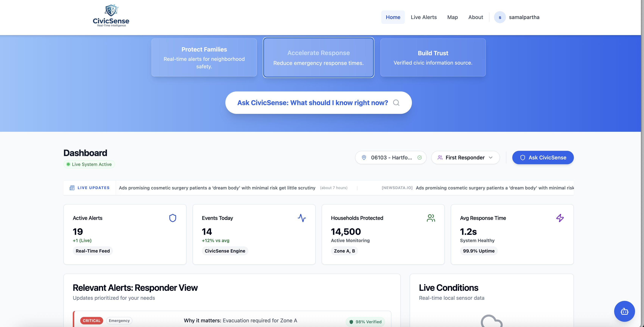Click the search magnifier icon

[x=396, y=103]
